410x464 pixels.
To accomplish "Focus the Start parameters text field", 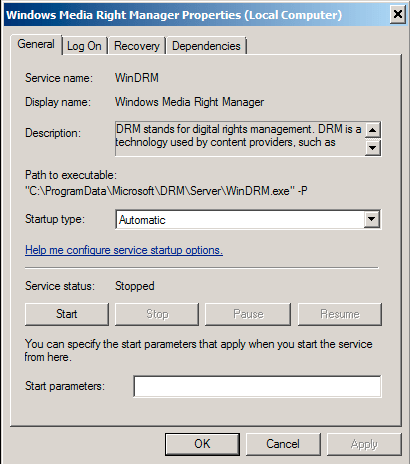I will pyautogui.click(x=257, y=386).
